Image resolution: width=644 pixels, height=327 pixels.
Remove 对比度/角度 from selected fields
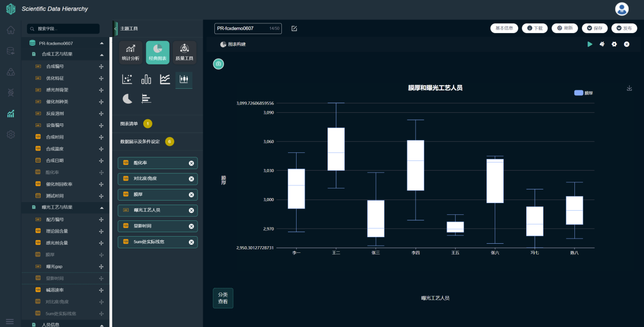click(x=191, y=179)
